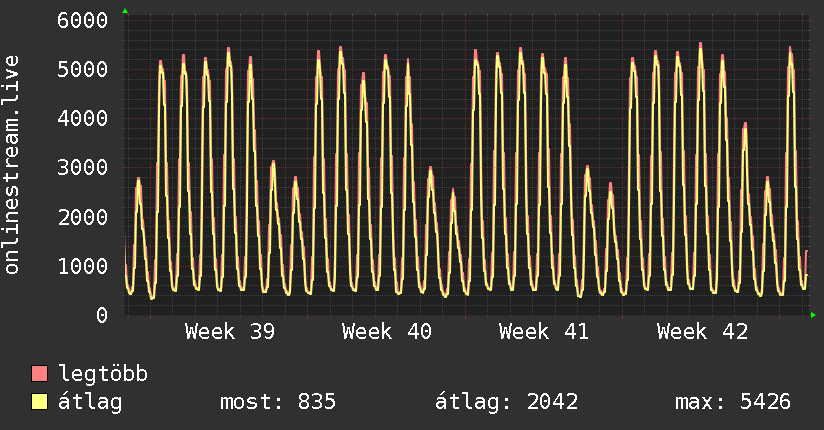
Task: Click the yellow swatch's átlag legend label
Action: click(90, 402)
